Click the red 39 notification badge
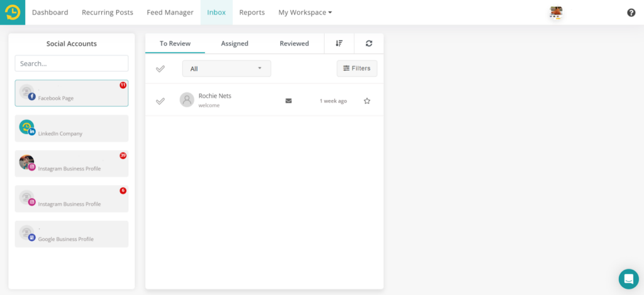This screenshot has width=644, height=295. (x=123, y=156)
